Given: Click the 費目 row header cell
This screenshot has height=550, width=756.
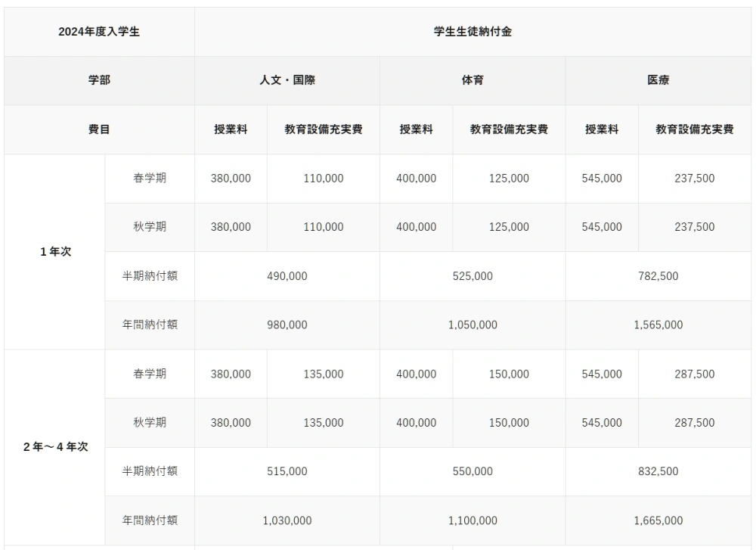Looking at the screenshot, I should pyautogui.click(x=99, y=129).
